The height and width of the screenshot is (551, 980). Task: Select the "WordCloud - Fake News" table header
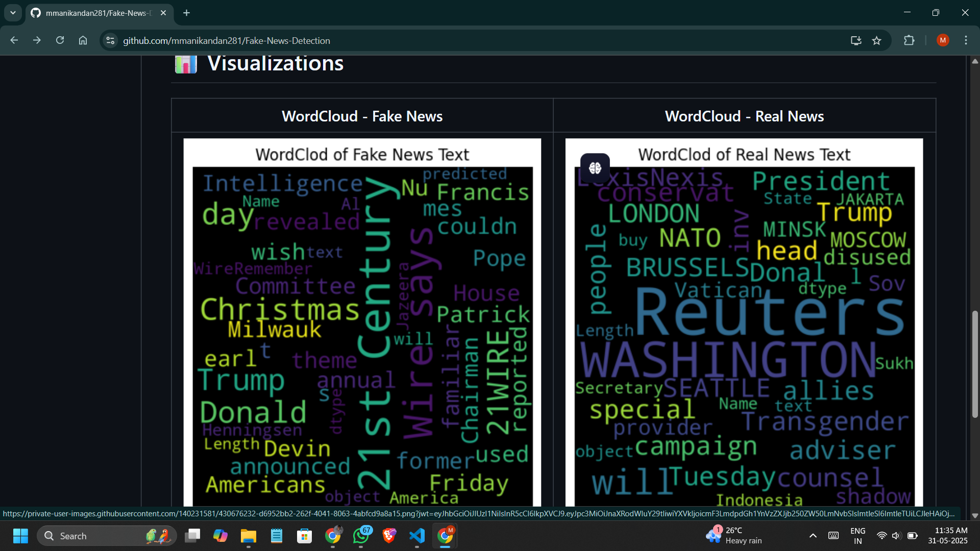click(362, 116)
